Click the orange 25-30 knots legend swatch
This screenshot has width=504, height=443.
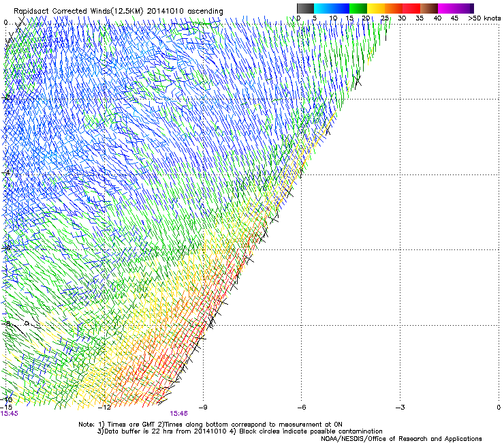click(x=394, y=8)
